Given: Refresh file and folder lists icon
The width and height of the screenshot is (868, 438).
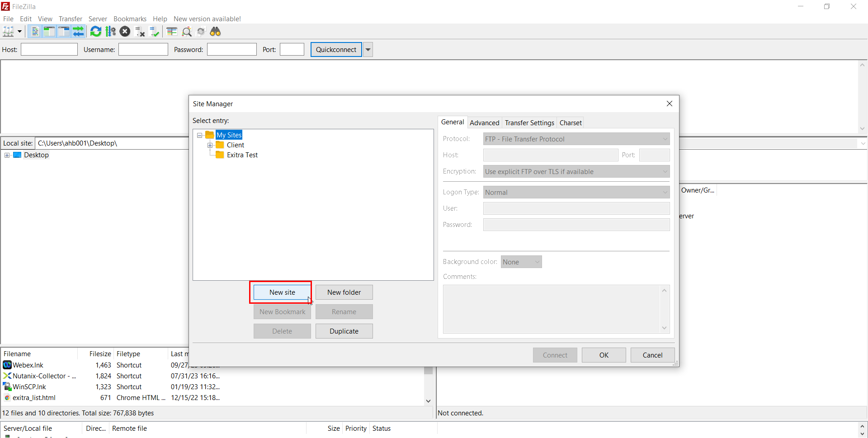Looking at the screenshot, I should point(96,32).
